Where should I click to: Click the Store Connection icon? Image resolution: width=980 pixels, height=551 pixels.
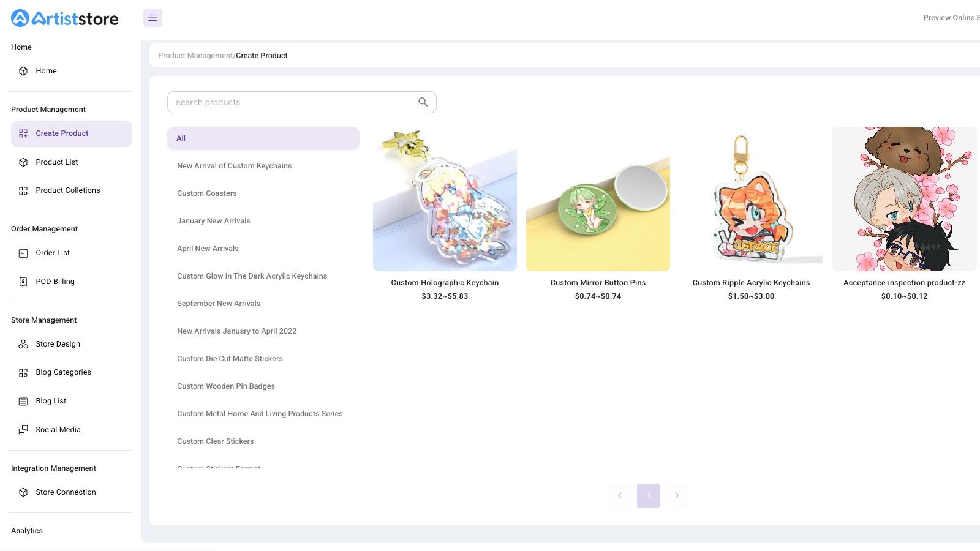point(23,492)
